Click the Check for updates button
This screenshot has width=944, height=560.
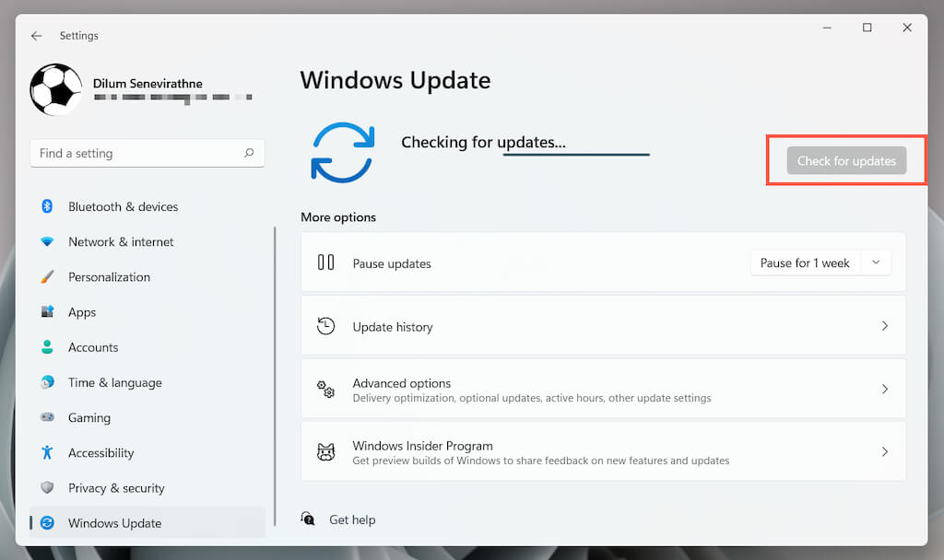point(846,160)
